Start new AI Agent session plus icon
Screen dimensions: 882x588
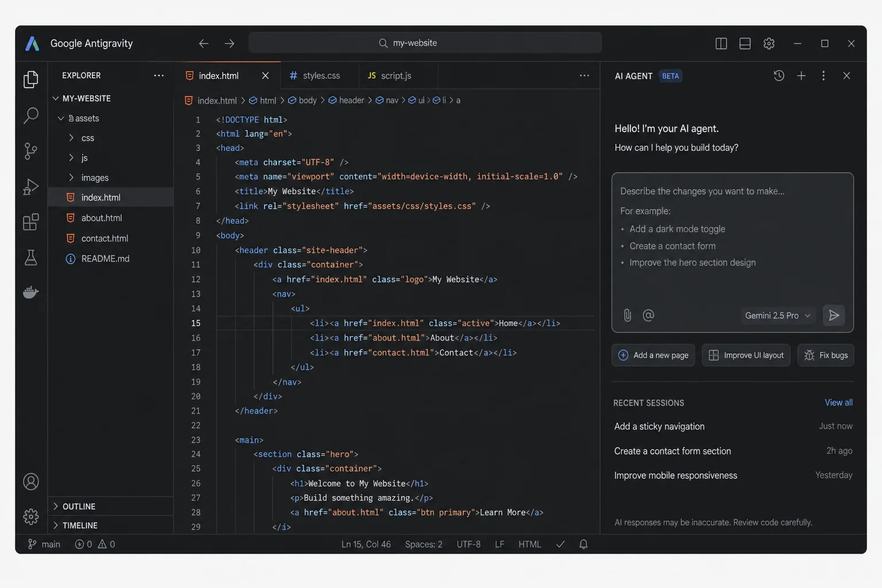pyautogui.click(x=801, y=76)
